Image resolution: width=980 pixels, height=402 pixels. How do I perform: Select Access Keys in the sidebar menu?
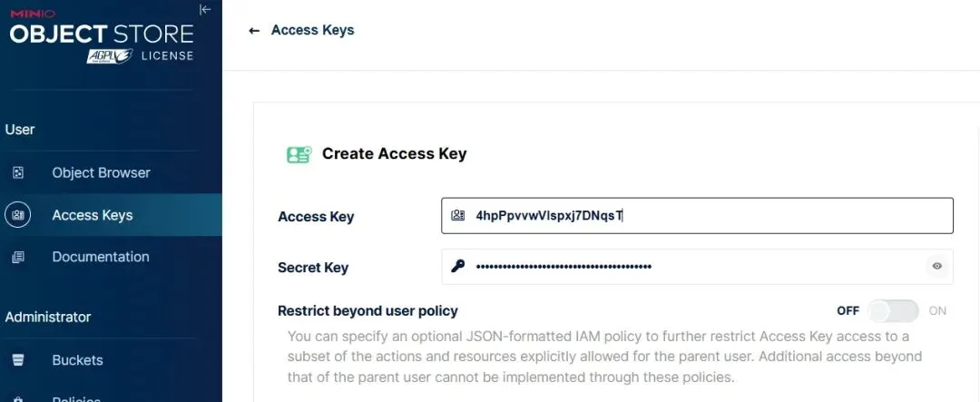coord(93,215)
